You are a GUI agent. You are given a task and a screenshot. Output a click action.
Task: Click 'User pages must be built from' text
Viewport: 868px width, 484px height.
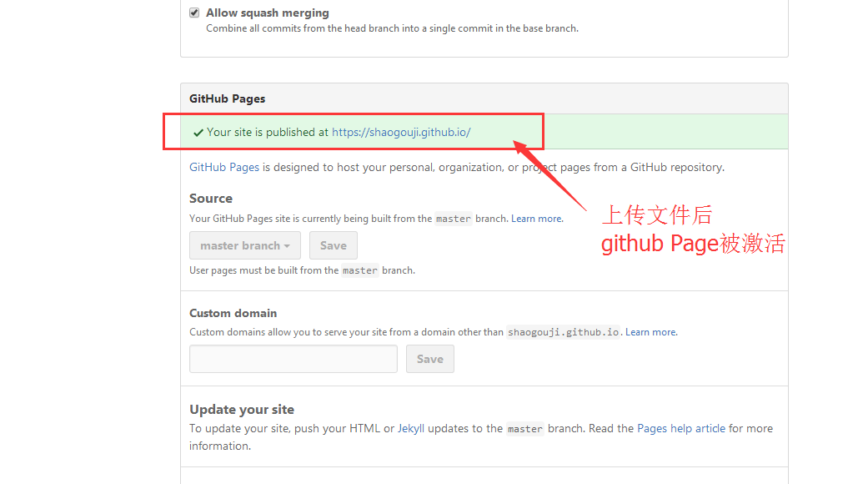tap(264, 271)
